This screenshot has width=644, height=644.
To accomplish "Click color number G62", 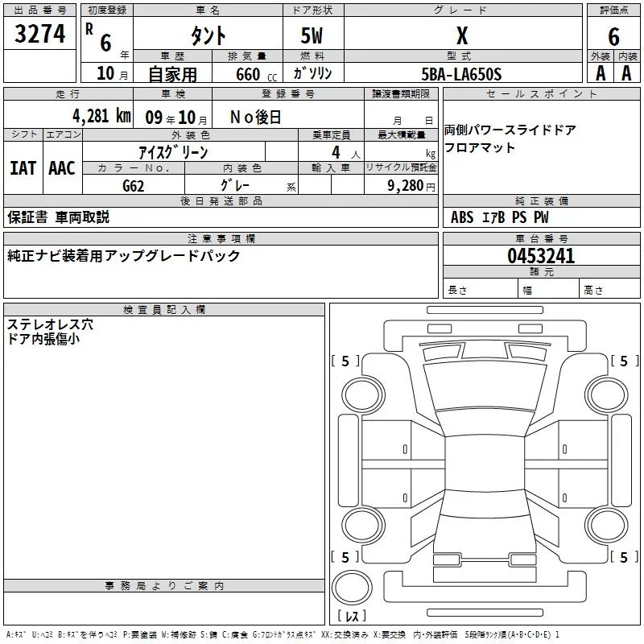I will [134, 186].
